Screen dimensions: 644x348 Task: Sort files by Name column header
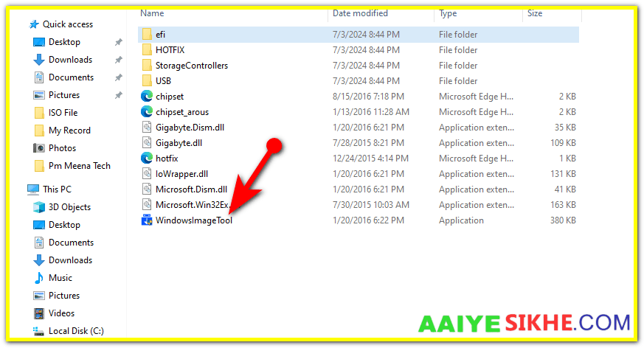pos(152,13)
